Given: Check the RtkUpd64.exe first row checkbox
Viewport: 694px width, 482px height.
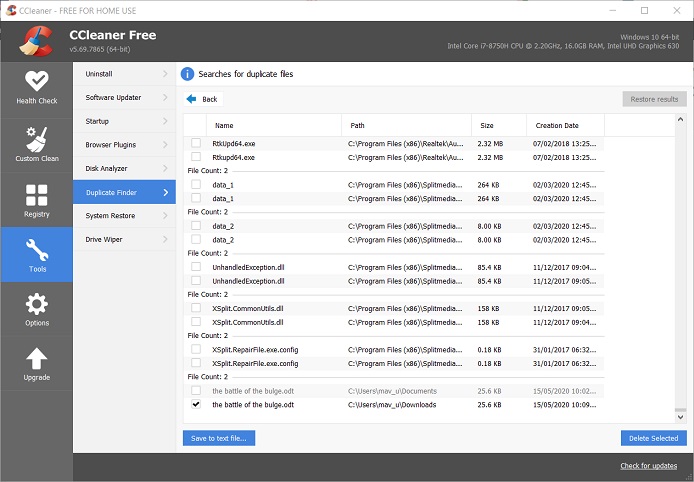Looking at the screenshot, I should (196, 143).
